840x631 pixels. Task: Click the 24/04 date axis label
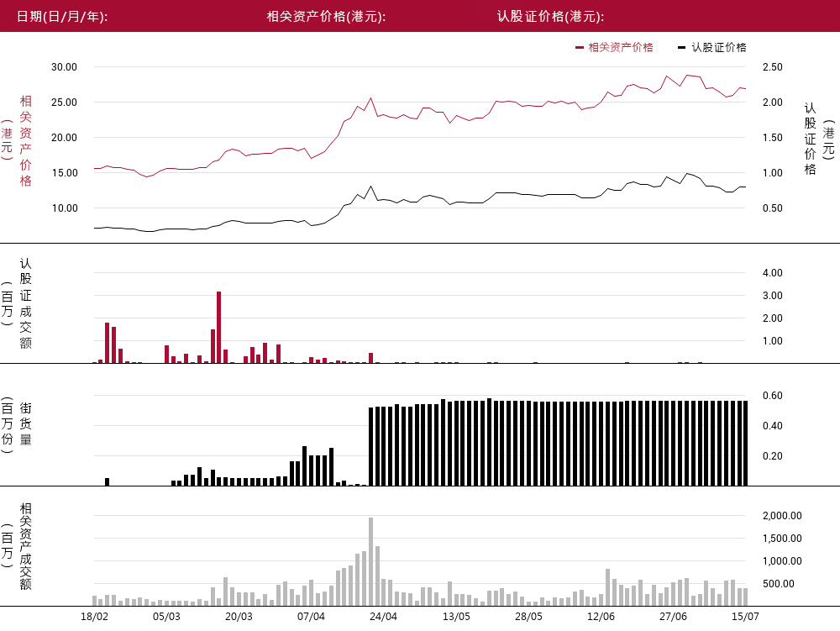click(x=384, y=616)
